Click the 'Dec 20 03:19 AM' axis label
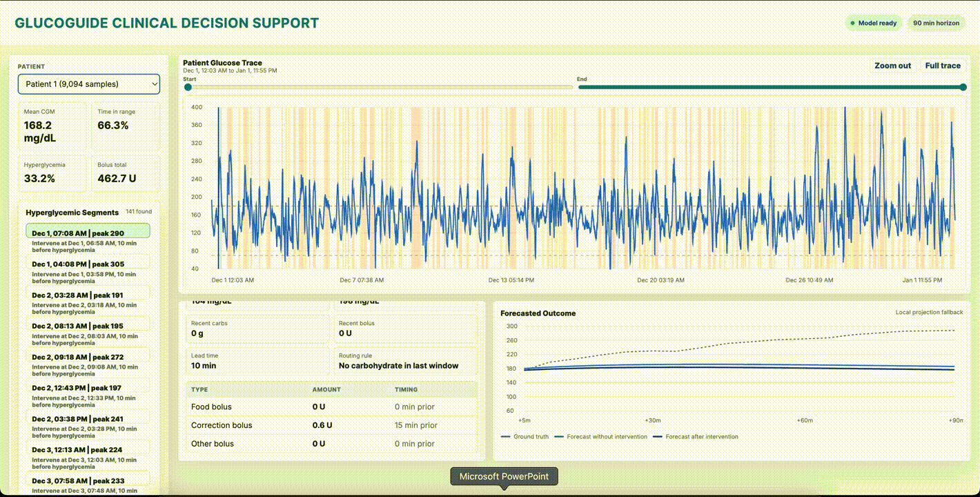This screenshot has height=497, width=980. [x=661, y=280]
